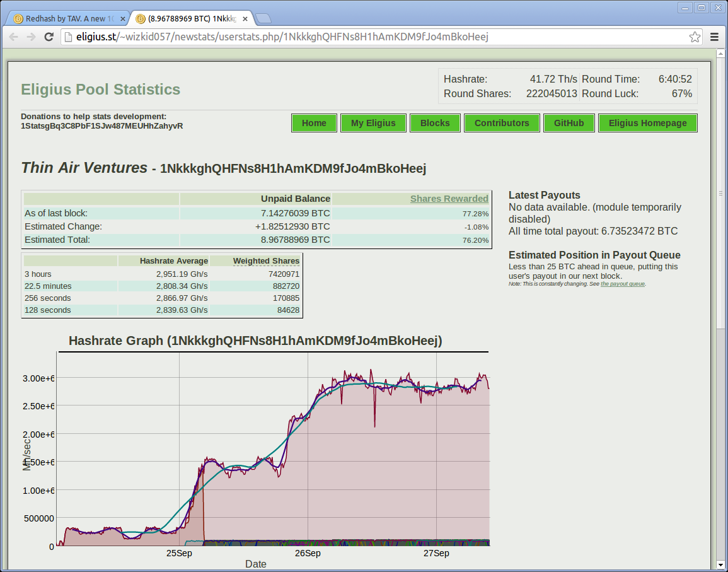Screen dimensions: 728x572
Task: Click the scrollbar up arrow
Action: [720, 54]
